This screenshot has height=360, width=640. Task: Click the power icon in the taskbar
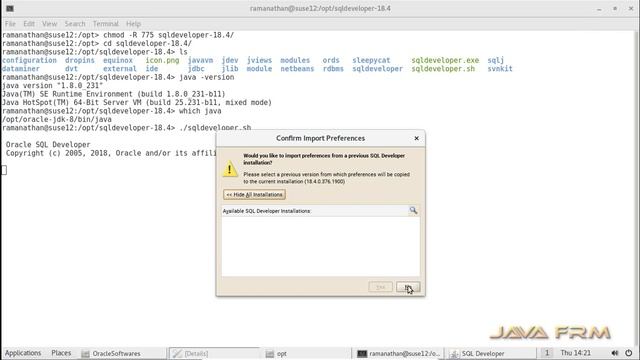pos(629,353)
